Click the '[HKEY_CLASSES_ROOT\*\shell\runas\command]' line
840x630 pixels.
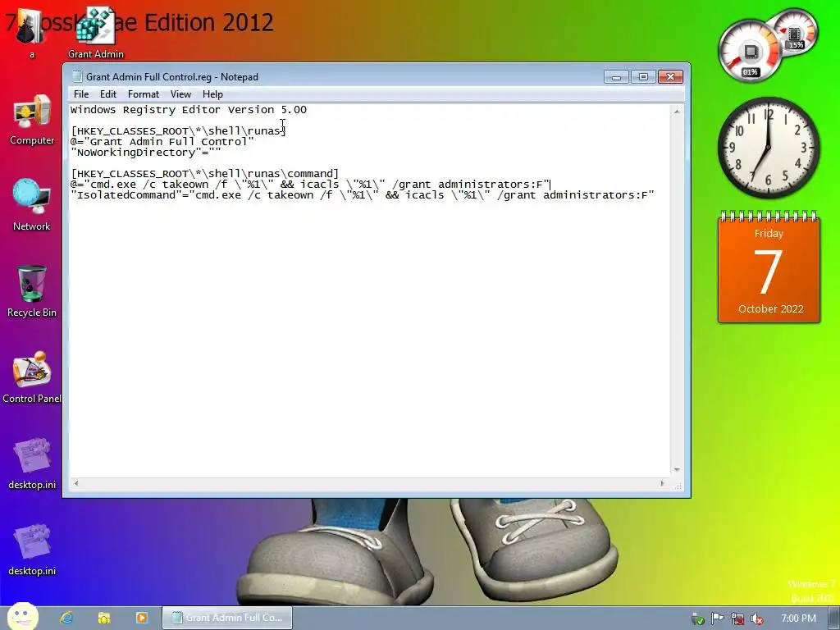tap(204, 174)
